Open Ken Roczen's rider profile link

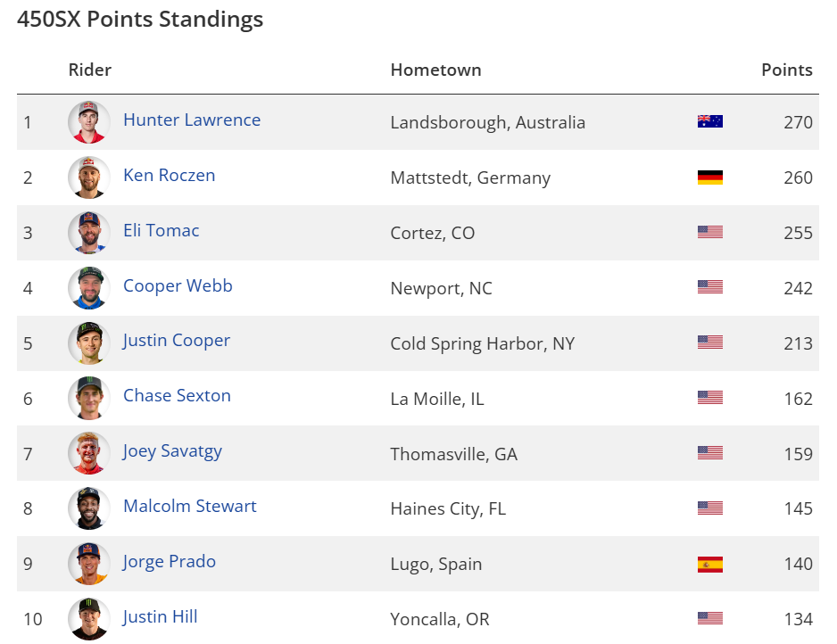(x=169, y=176)
